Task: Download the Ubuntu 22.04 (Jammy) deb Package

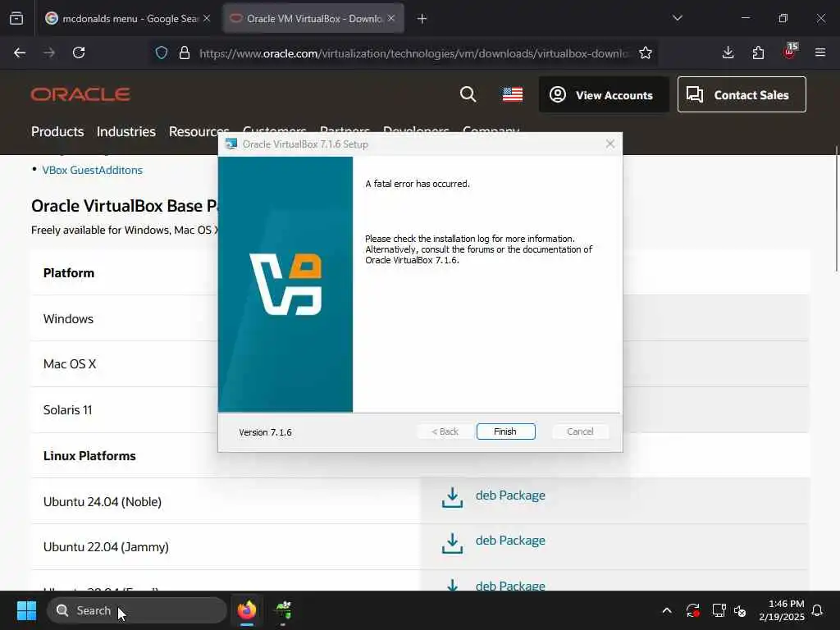Action: [510, 541]
